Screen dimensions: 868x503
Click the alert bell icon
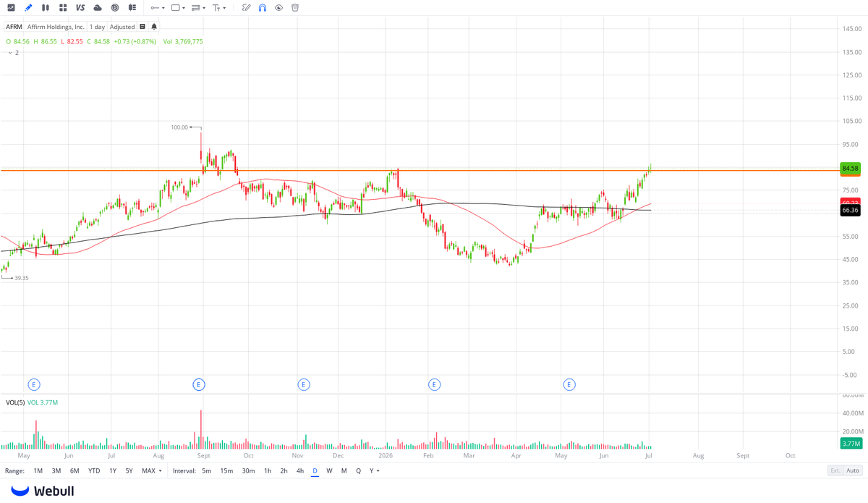(x=154, y=27)
